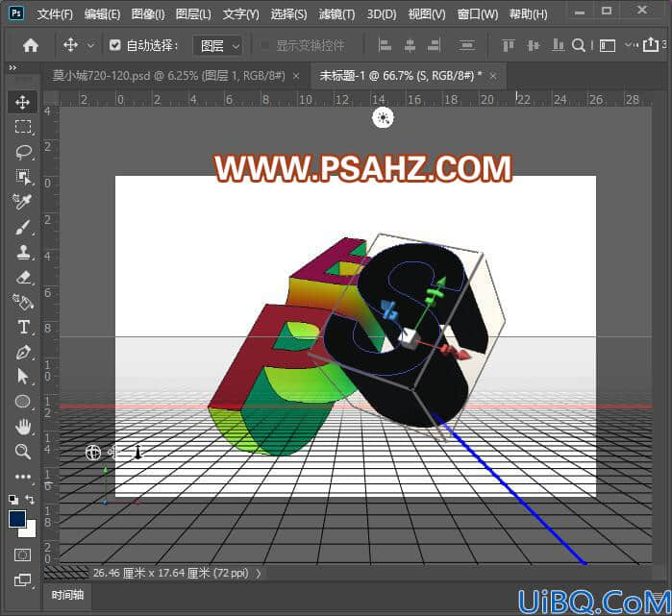Close the 未标题-1 tab
This screenshot has height=616, width=672.
(493, 76)
